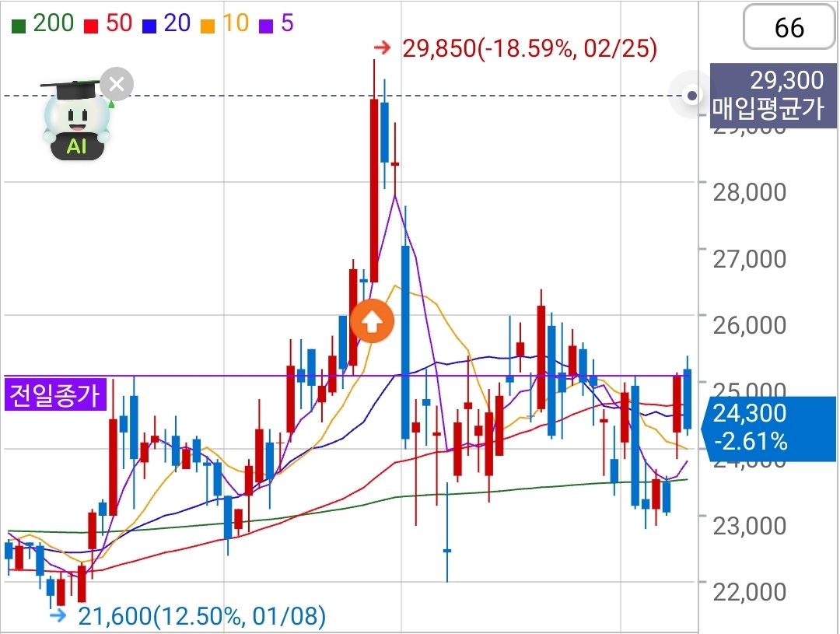The image size is (840, 634).
Task: Click the blue arrow beside the 21,600 low
Action: pos(58,616)
